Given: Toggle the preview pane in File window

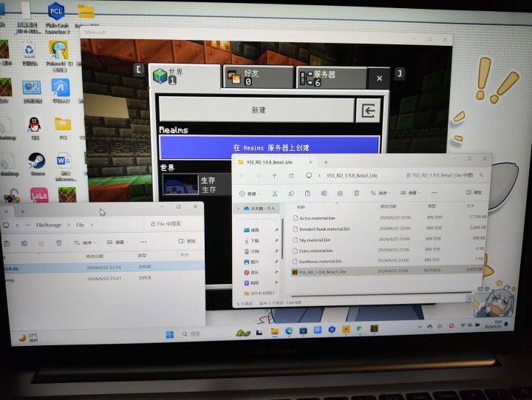Looking at the screenshot, I should (187, 241).
